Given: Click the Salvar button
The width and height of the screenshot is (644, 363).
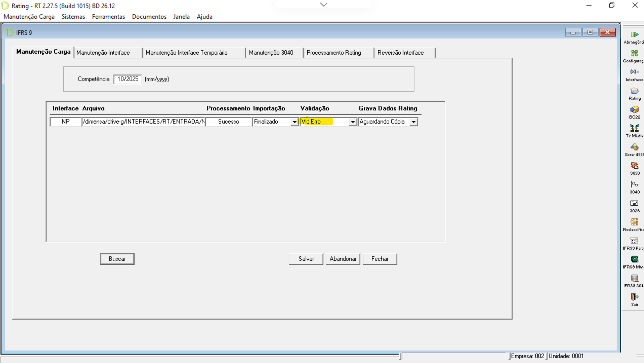Looking at the screenshot, I should (x=306, y=259).
